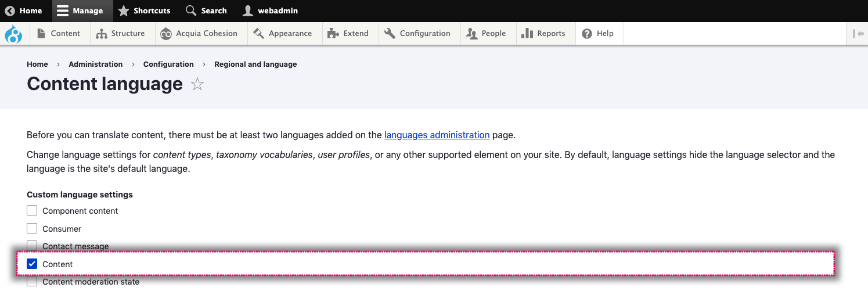Open the Structure admin menu
Image resolution: width=868 pixels, height=291 pixels.
(121, 34)
